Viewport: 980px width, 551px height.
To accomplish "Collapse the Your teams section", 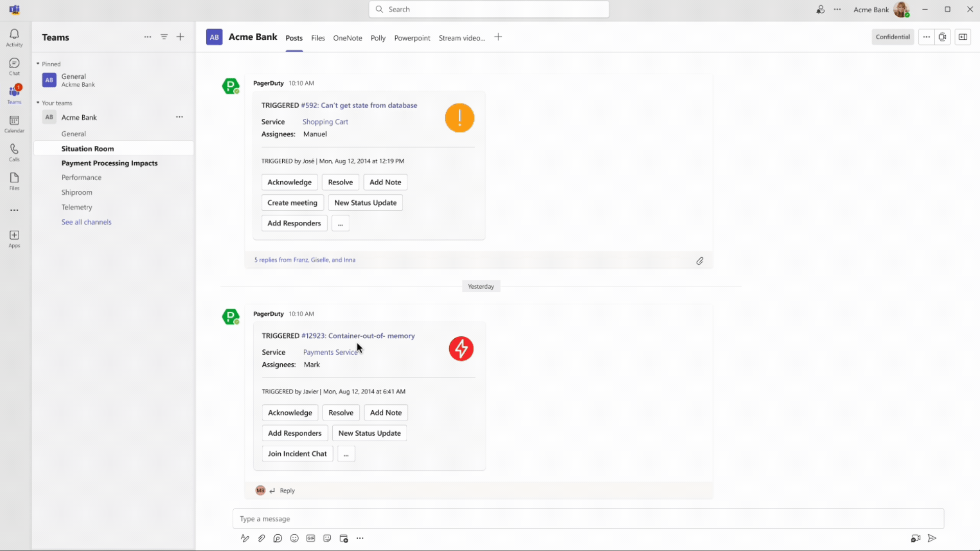I will pyautogui.click(x=38, y=103).
